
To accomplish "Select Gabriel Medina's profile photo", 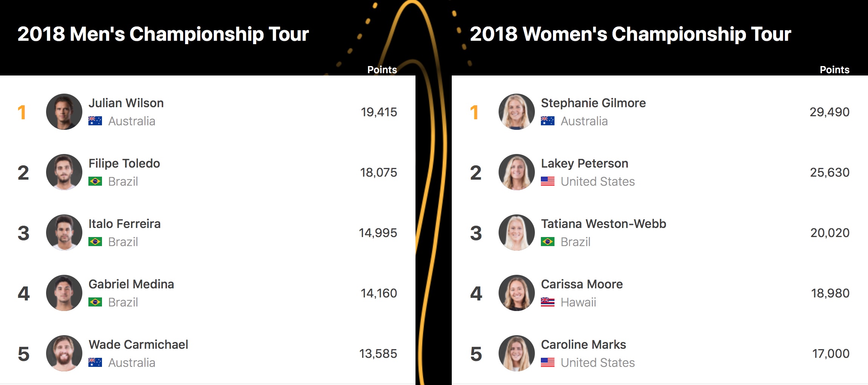I will pyautogui.click(x=64, y=293).
